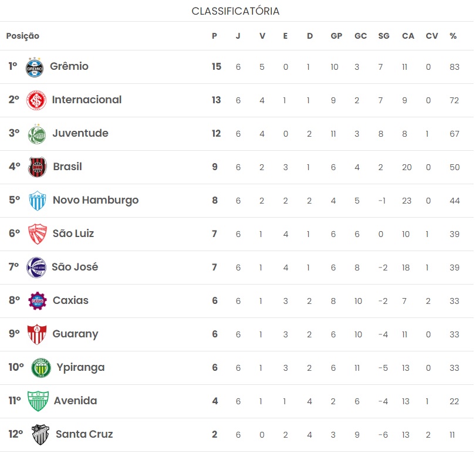
Task: Click the GP column header
Action: click(x=336, y=36)
